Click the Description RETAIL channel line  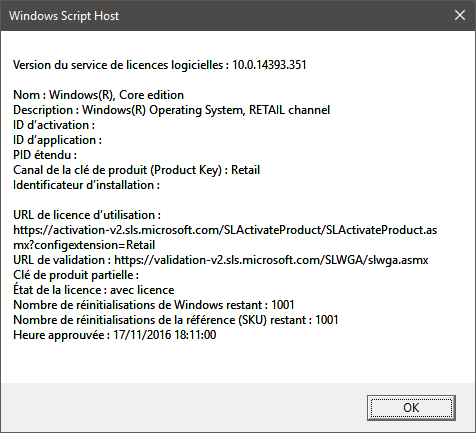pos(171,110)
